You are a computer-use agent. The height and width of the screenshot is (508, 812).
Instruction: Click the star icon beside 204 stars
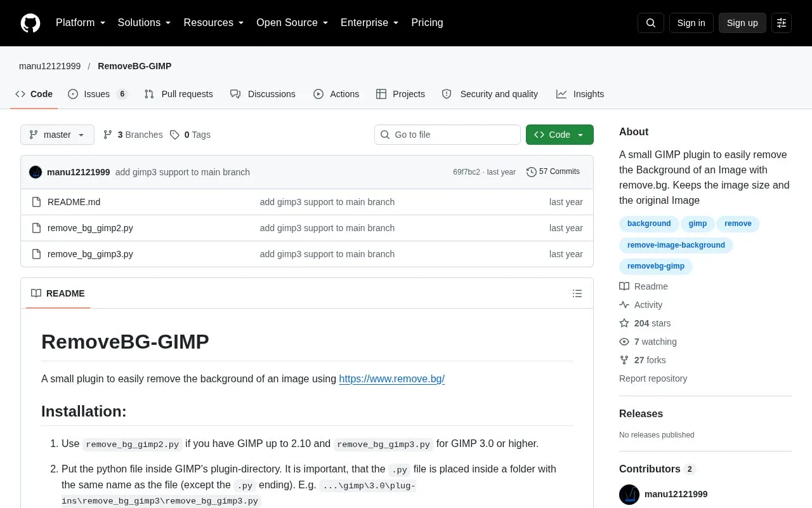pyautogui.click(x=624, y=323)
